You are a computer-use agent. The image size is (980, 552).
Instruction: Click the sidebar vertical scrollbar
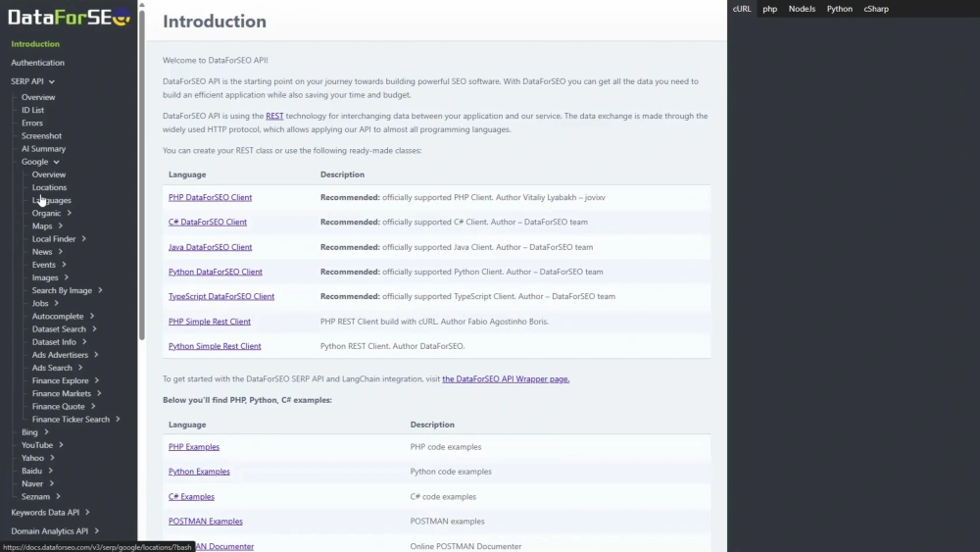point(141,176)
